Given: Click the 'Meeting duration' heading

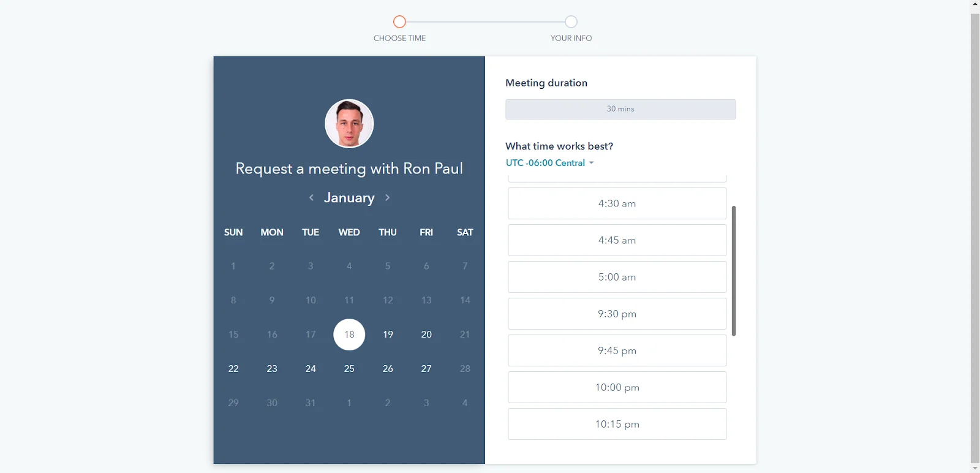Looking at the screenshot, I should point(546,83).
